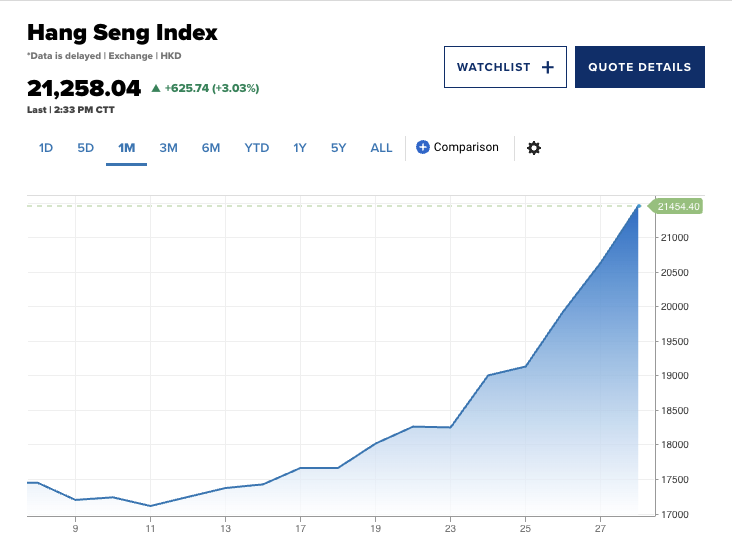Switch chart to 5Y range
732x558 pixels.
click(338, 148)
